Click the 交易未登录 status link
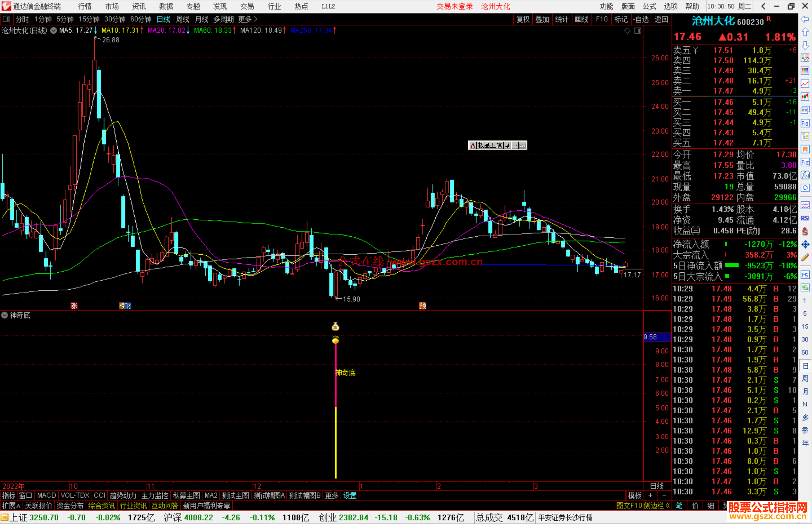The image size is (812, 524). click(454, 6)
